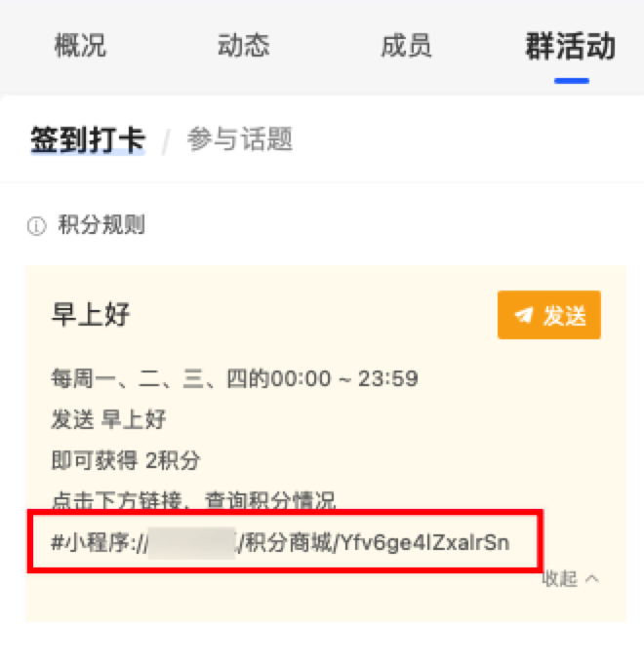644x665 pixels.
Task: Switch to 参与话题 sub-tab
Action: pos(240,138)
